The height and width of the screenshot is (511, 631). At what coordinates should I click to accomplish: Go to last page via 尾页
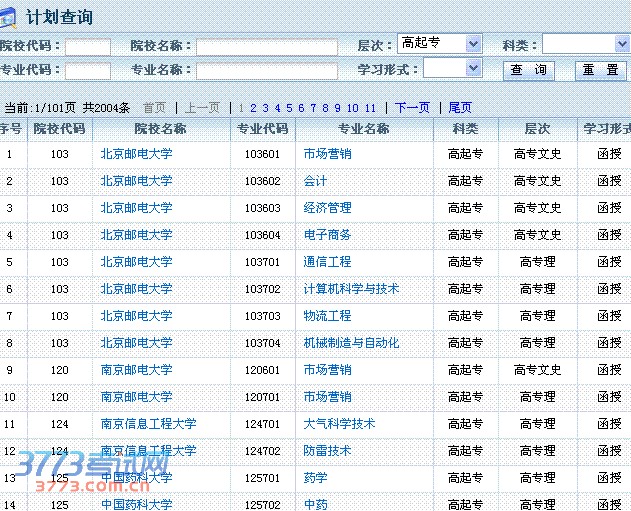pos(459,108)
